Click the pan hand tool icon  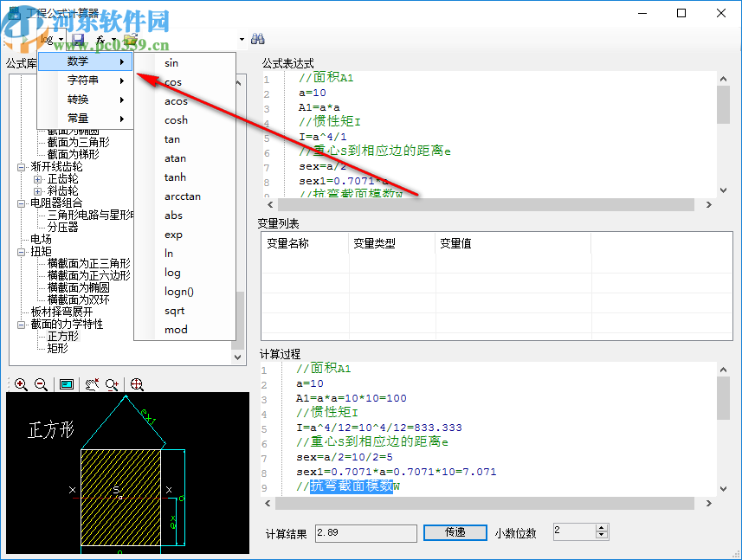pyautogui.click(x=92, y=384)
